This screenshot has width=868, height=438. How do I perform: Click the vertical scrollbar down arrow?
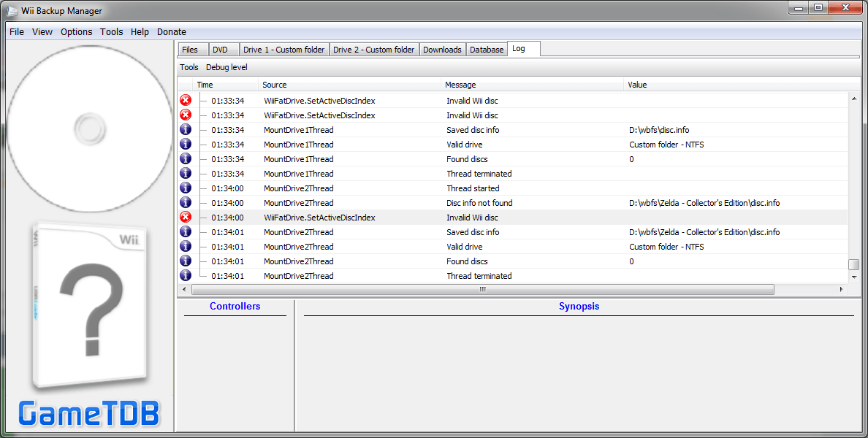pyautogui.click(x=854, y=277)
